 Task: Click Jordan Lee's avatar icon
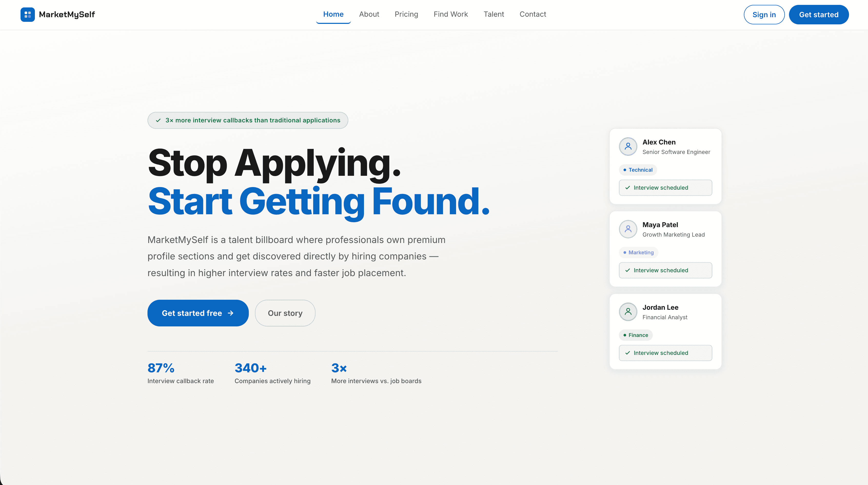628,312
